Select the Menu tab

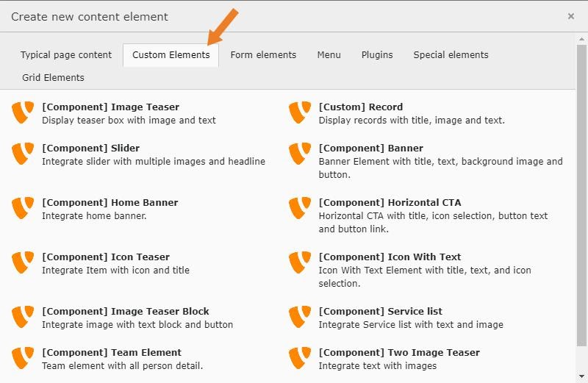click(329, 54)
